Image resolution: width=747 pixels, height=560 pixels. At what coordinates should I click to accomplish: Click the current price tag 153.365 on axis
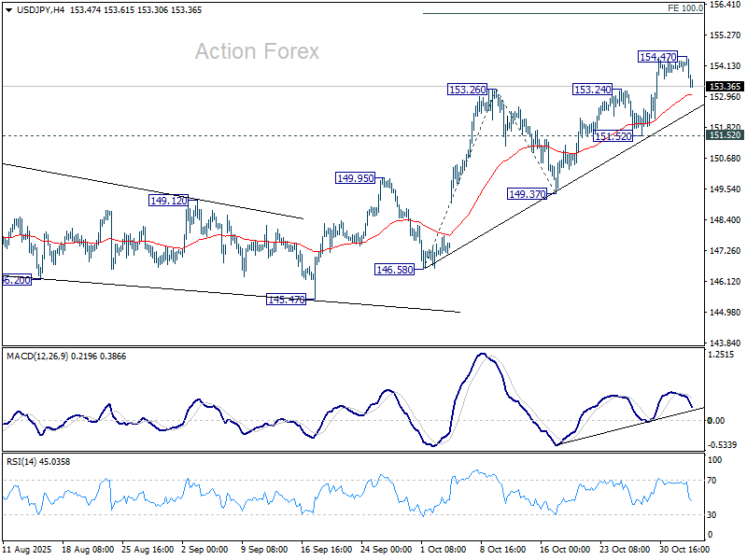pyautogui.click(x=725, y=86)
